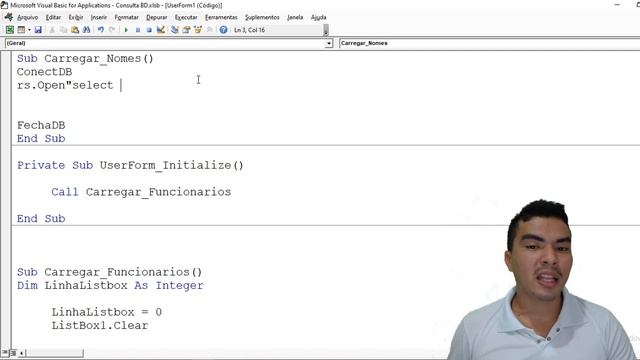
Task: Click the Copy toolbar icon
Action: click(x=63, y=30)
